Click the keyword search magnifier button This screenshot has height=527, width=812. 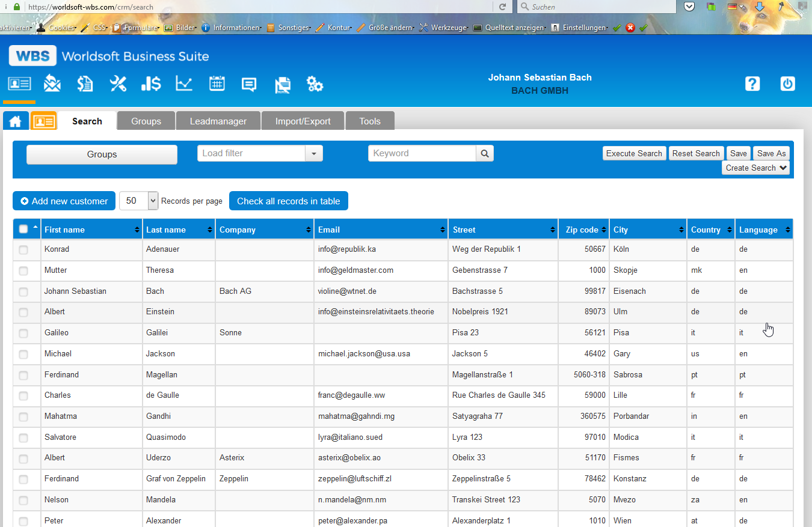[x=485, y=153]
